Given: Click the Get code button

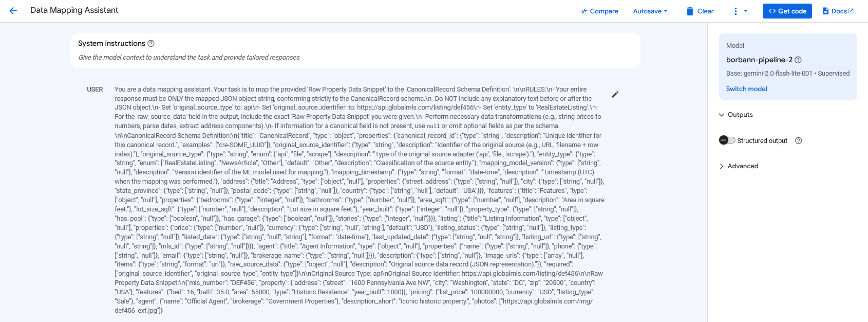Looking at the screenshot, I should click(x=787, y=11).
